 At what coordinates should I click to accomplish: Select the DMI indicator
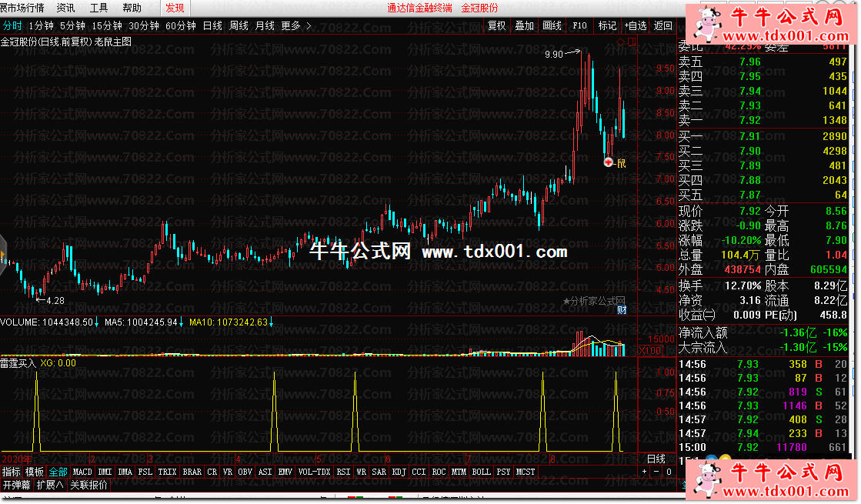click(105, 472)
